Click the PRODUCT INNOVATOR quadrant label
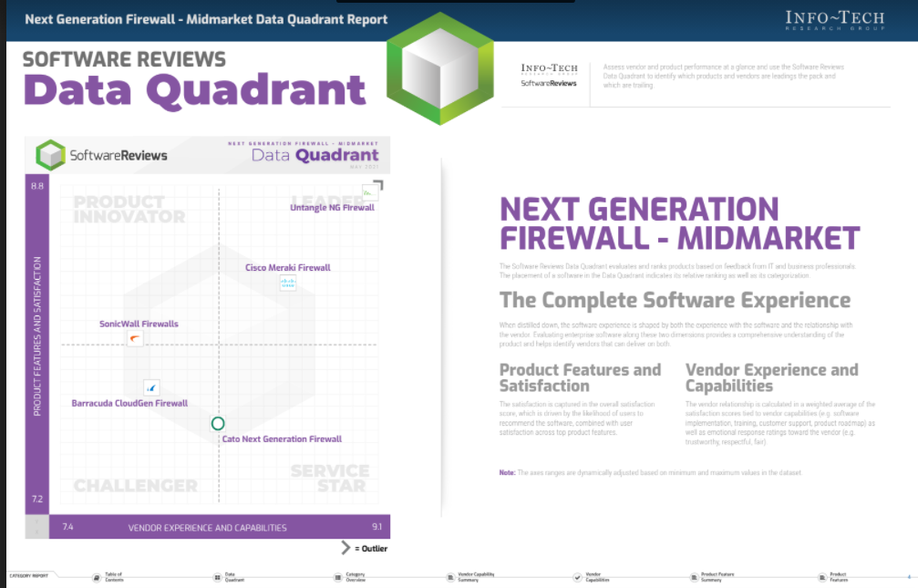 tap(129, 209)
